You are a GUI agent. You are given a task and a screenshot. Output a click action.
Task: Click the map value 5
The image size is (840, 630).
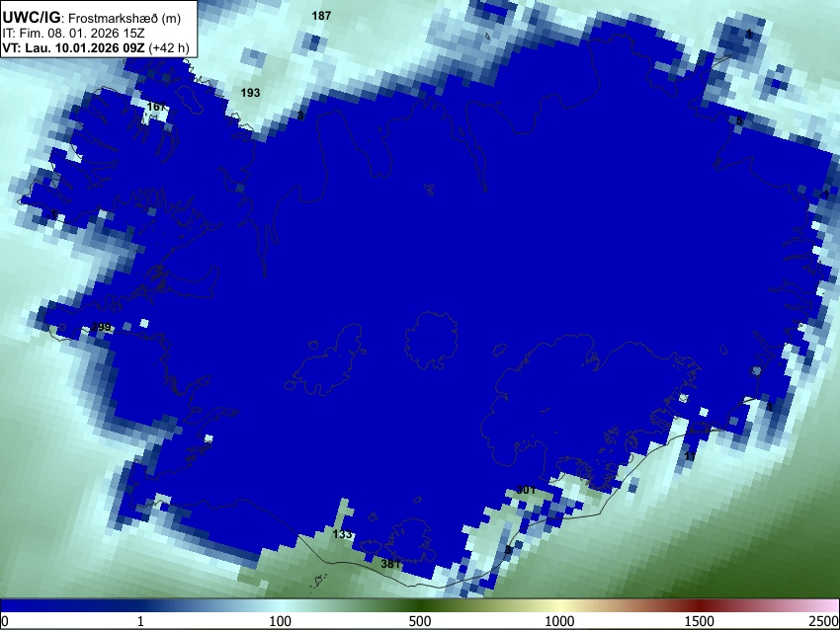click(739, 121)
